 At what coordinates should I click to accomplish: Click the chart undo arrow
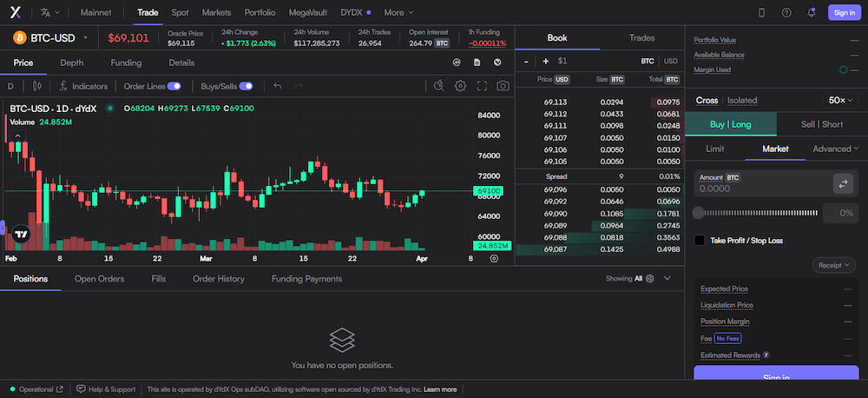click(278, 86)
